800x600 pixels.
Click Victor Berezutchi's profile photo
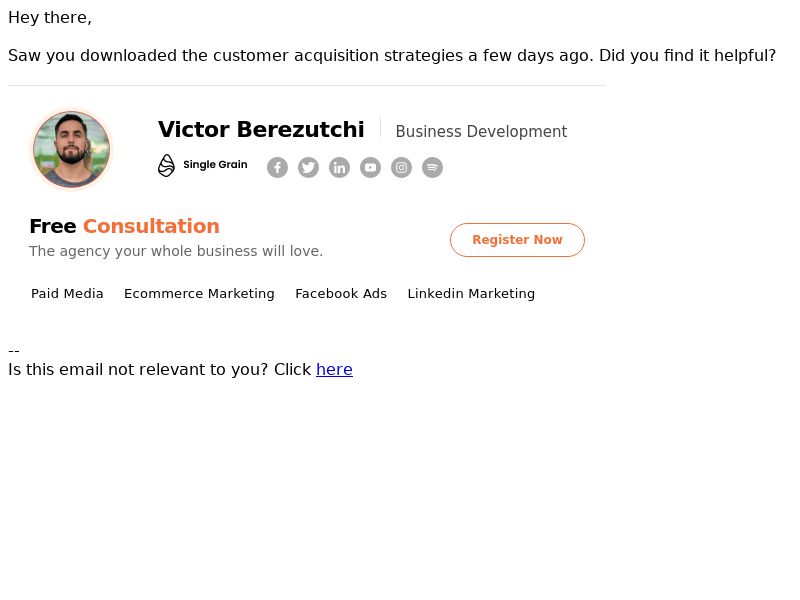[71, 149]
